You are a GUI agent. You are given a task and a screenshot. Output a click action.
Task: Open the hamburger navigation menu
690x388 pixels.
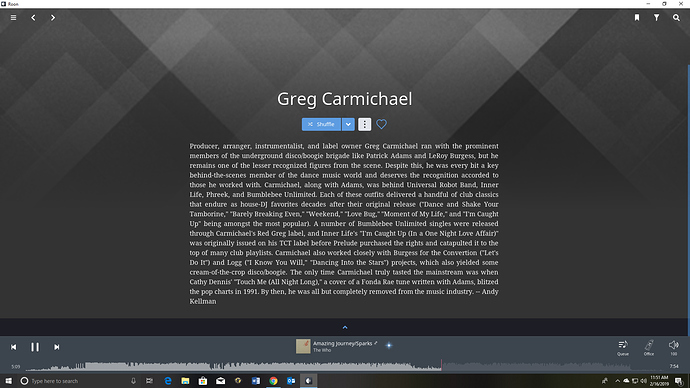[14, 18]
